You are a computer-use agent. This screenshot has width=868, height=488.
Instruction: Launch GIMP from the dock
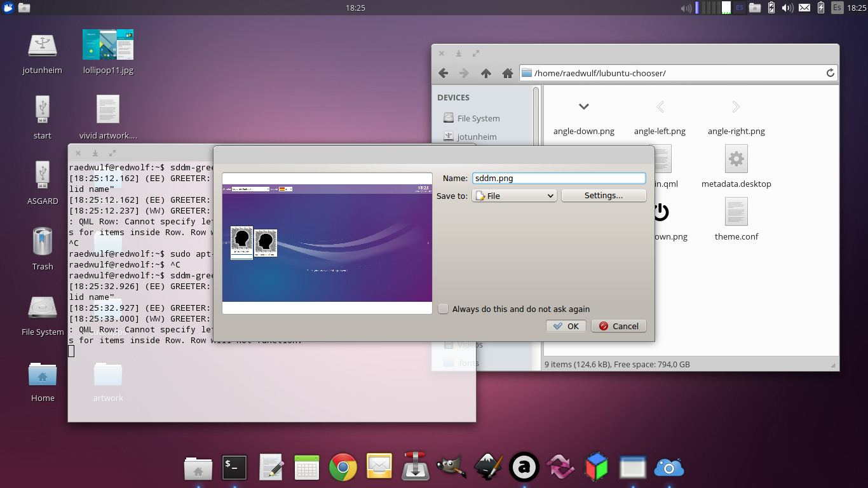click(452, 468)
